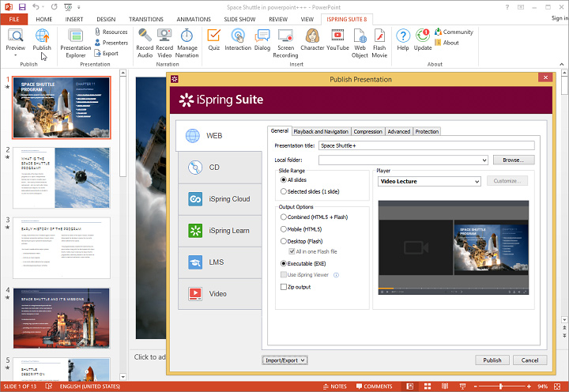This screenshot has width=569, height=392.
Task: Click the Customize... player button
Action: (x=507, y=181)
